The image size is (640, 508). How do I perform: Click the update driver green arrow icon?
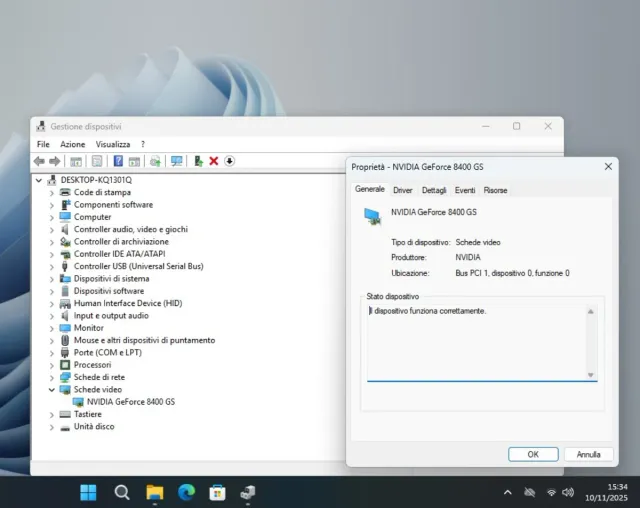[x=198, y=161]
